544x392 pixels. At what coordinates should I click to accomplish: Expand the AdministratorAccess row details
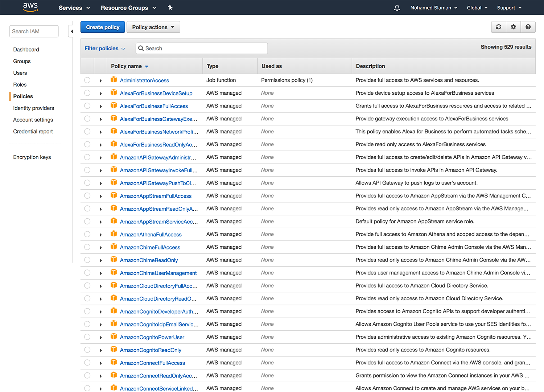pyautogui.click(x=100, y=81)
